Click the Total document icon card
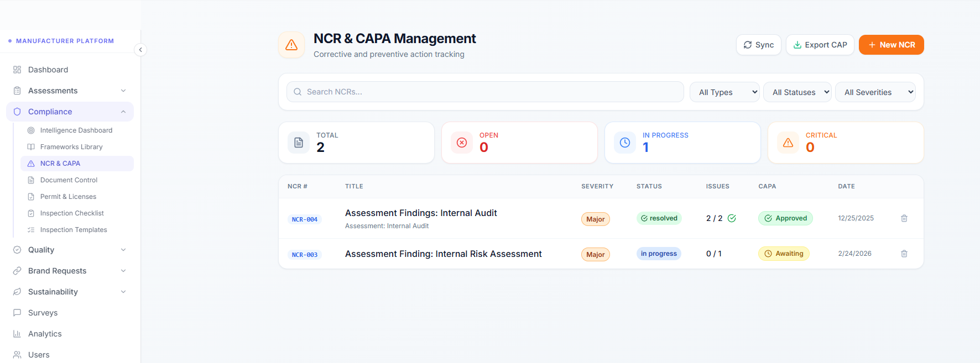Image resolution: width=980 pixels, height=363 pixels. (299, 143)
